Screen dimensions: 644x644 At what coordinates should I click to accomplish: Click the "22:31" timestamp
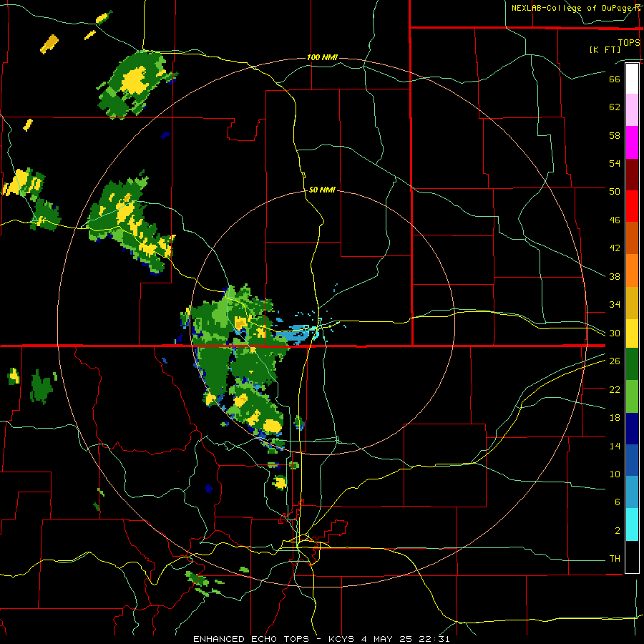434,639
